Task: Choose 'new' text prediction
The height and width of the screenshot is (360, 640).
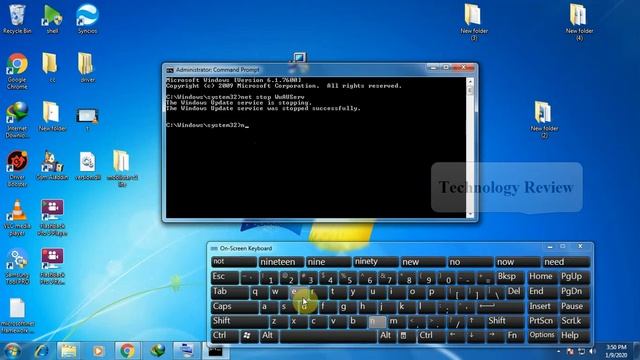Action: click(423, 262)
